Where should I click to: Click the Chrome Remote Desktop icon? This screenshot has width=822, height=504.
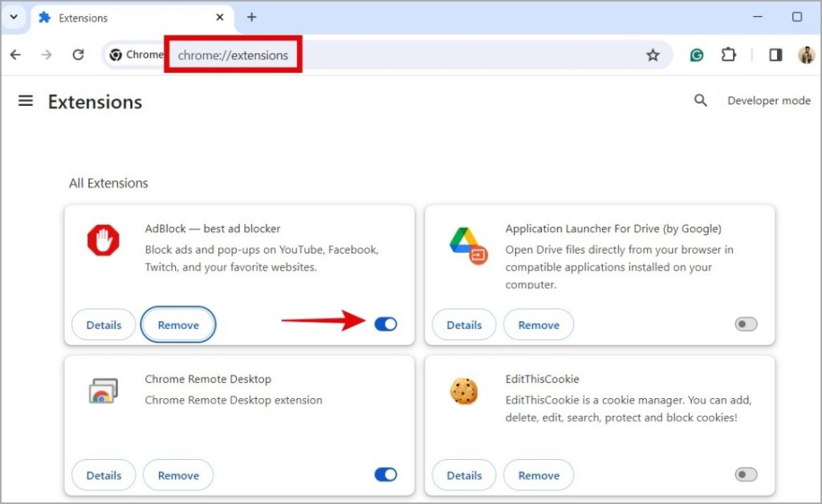coord(104,391)
